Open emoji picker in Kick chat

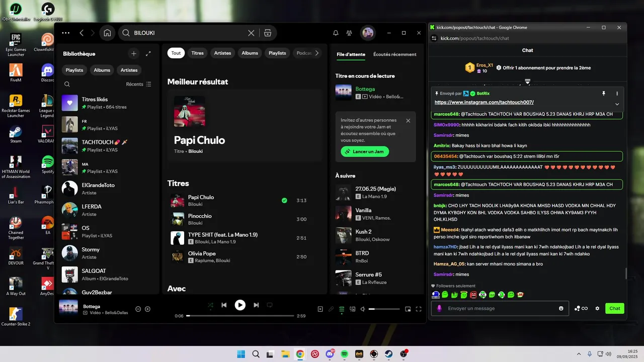[x=561, y=308]
